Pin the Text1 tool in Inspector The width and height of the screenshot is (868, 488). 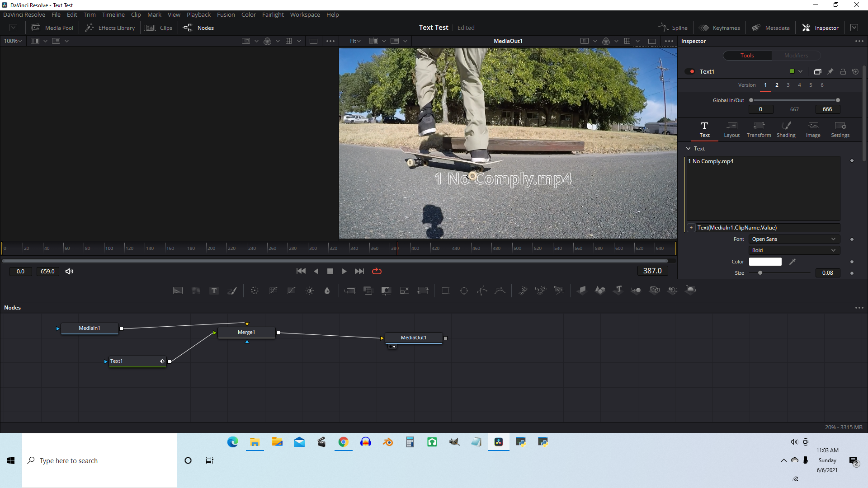point(830,71)
